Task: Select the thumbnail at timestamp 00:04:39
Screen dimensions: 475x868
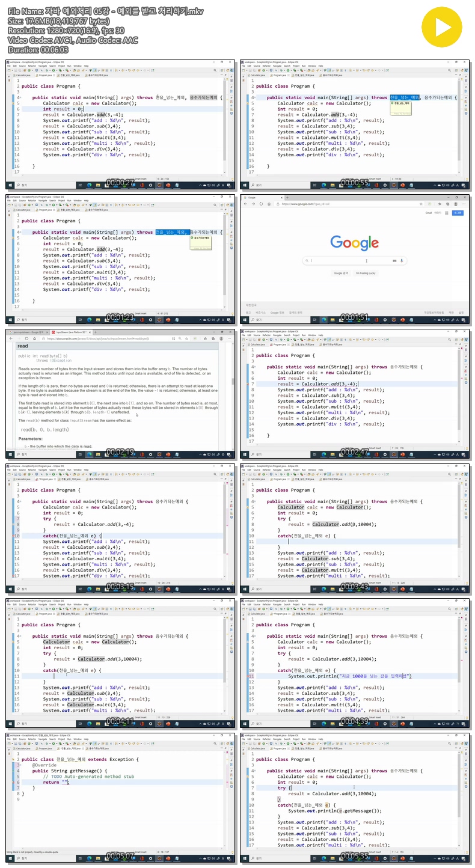Action: 355,664
